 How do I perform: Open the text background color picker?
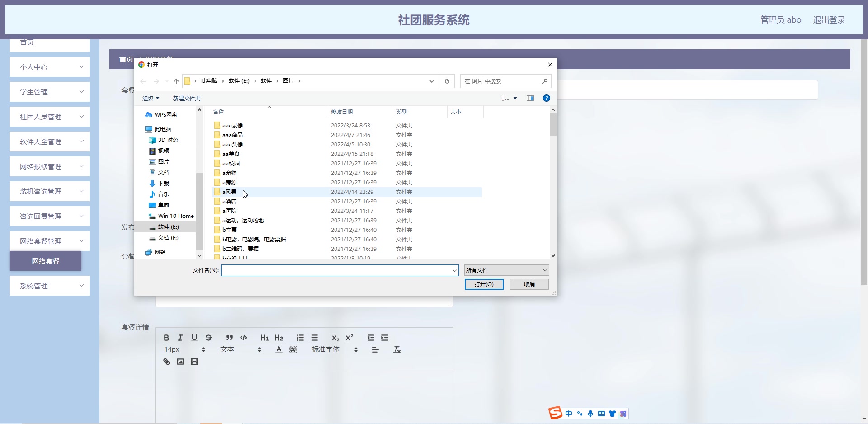point(293,349)
